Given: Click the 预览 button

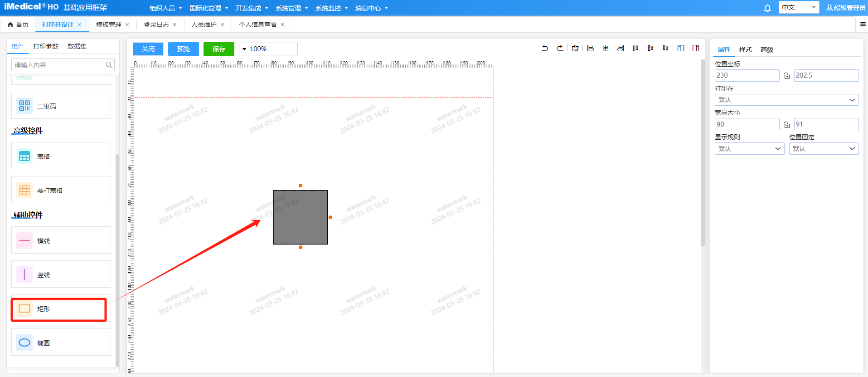Looking at the screenshot, I should click(184, 49).
